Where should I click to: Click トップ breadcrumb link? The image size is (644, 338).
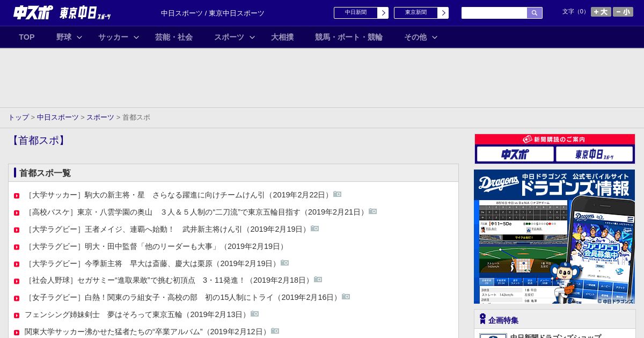pyautogui.click(x=18, y=117)
